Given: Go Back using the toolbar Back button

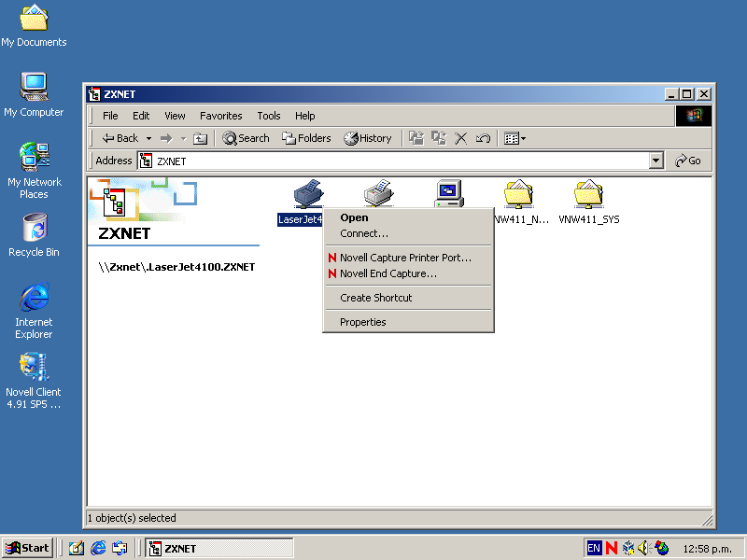Looking at the screenshot, I should coord(120,138).
